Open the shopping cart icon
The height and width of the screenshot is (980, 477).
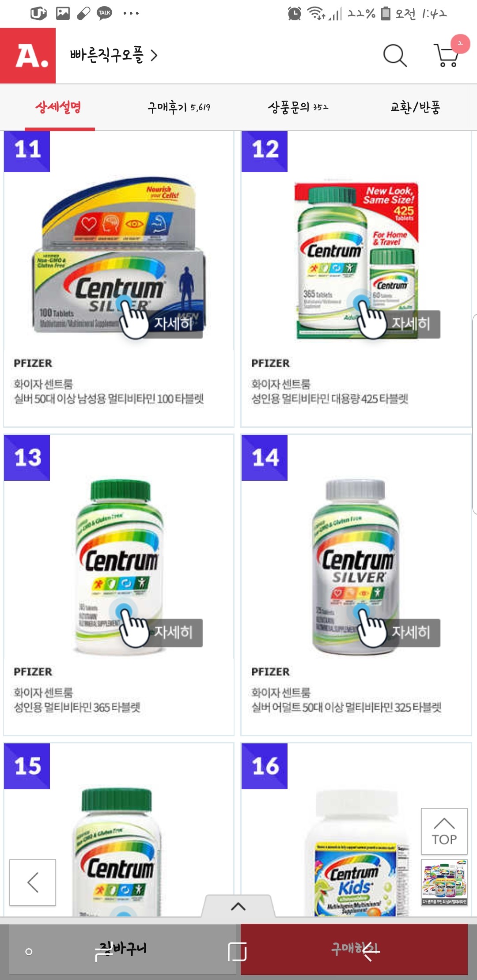(447, 55)
